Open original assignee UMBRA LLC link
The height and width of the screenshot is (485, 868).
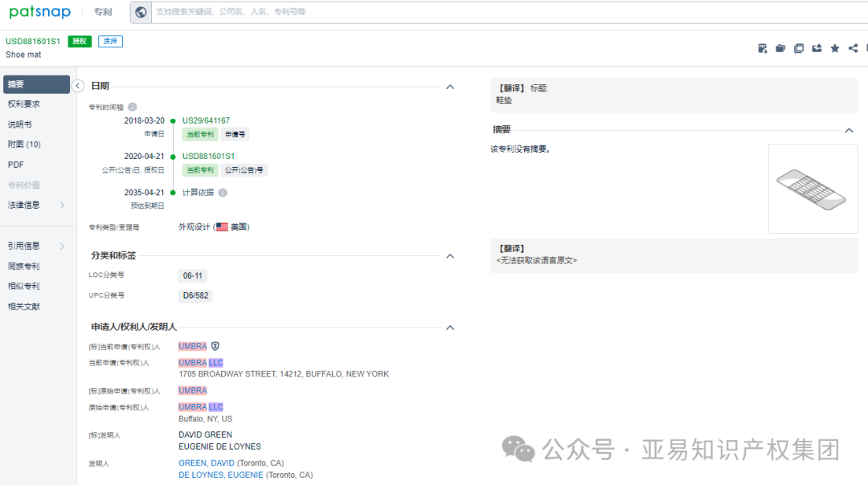pyautogui.click(x=201, y=407)
